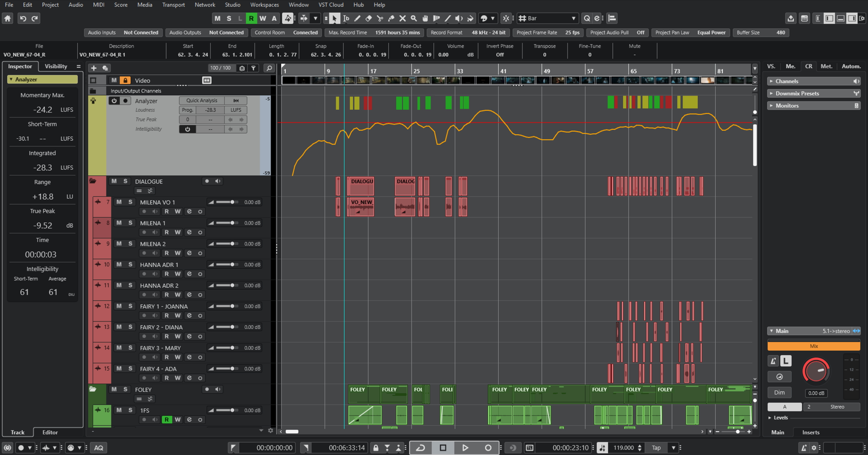Solo the HANNA ADR 1 track
The image size is (868, 455).
(130, 265)
